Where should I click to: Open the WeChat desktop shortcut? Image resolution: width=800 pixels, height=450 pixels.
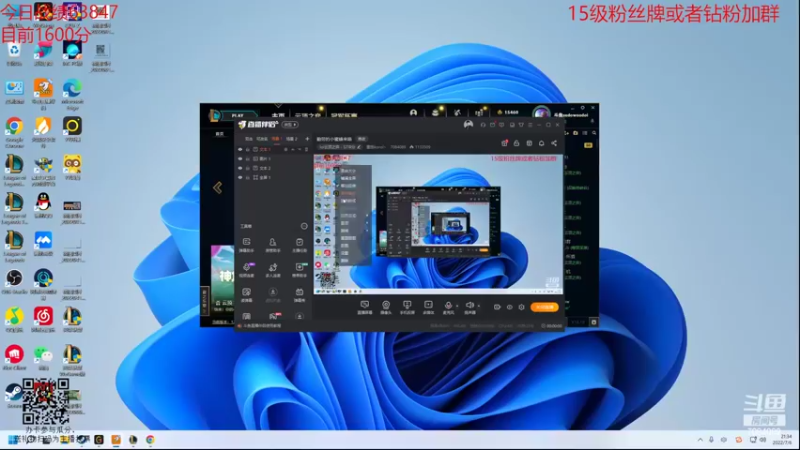click(x=43, y=357)
